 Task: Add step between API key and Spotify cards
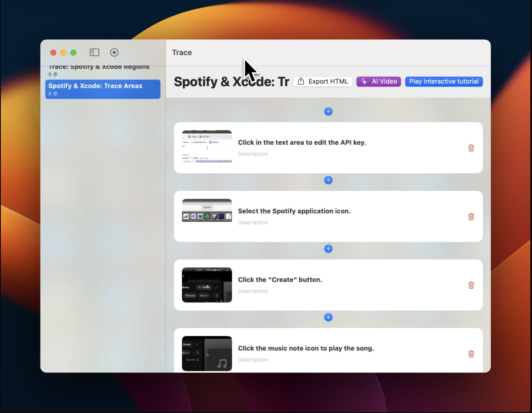tap(328, 180)
